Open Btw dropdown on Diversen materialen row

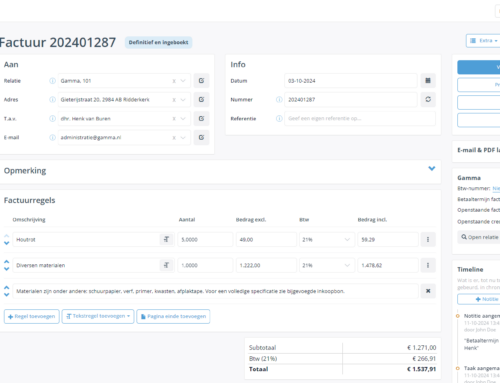(x=347, y=265)
